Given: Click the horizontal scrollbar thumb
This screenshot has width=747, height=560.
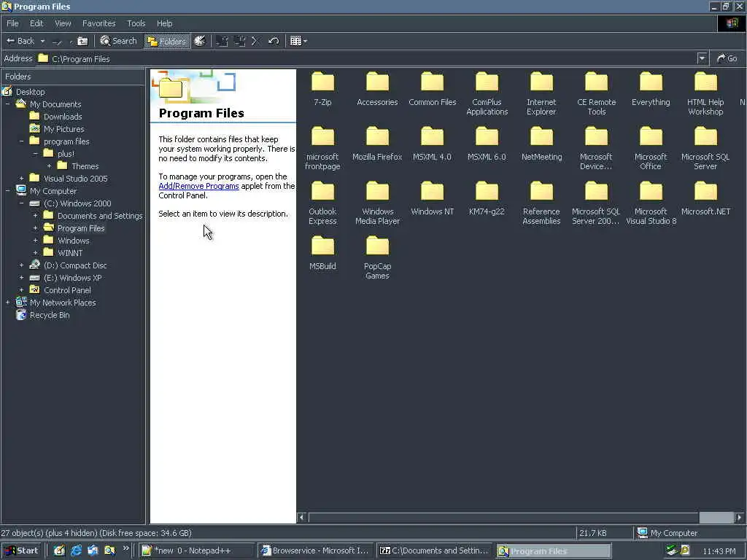Looking at the screenshot, I should pos(716,517).
